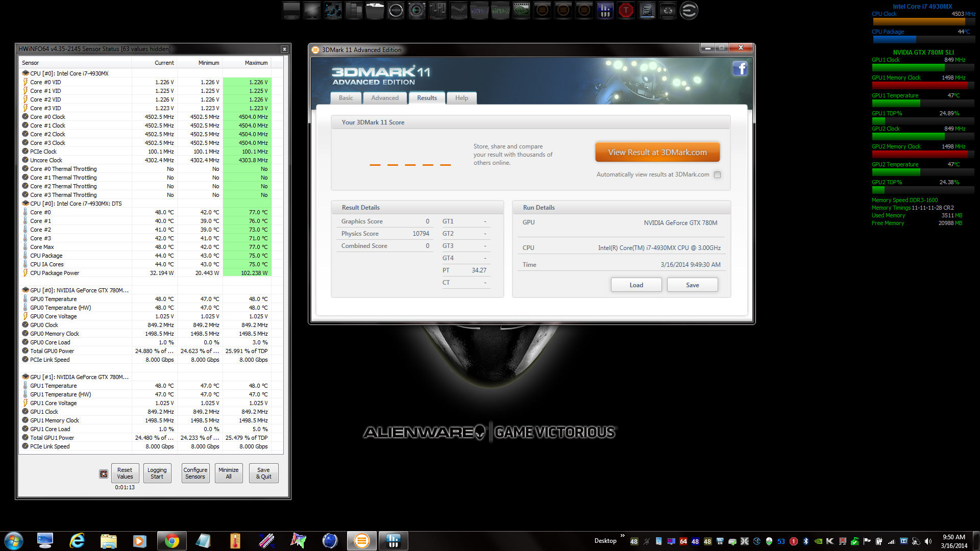980x551 pixels.
Task: Launch the NVIDIA icon in the top dock
Action: coord(521,11)
